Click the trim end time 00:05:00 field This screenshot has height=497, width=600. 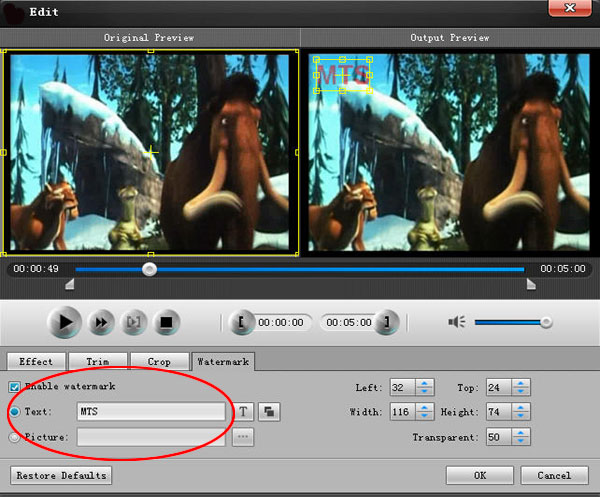tap(349, 323)
